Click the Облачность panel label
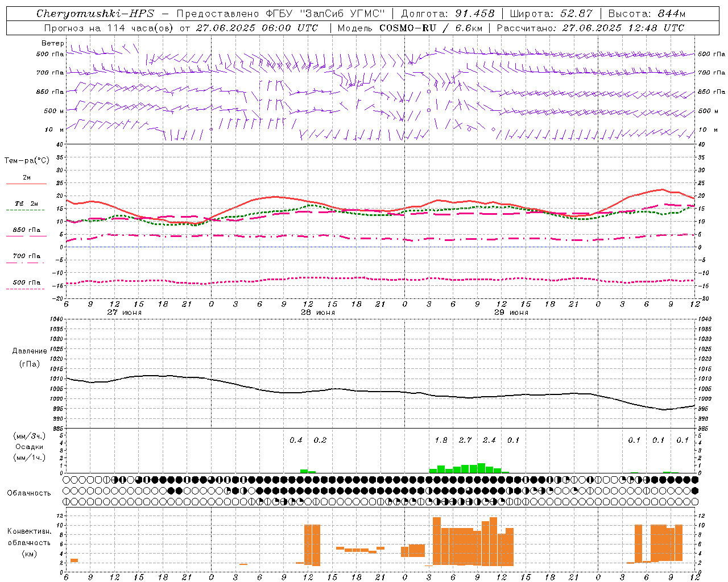The image size is (728, 582). pos(29,493)
